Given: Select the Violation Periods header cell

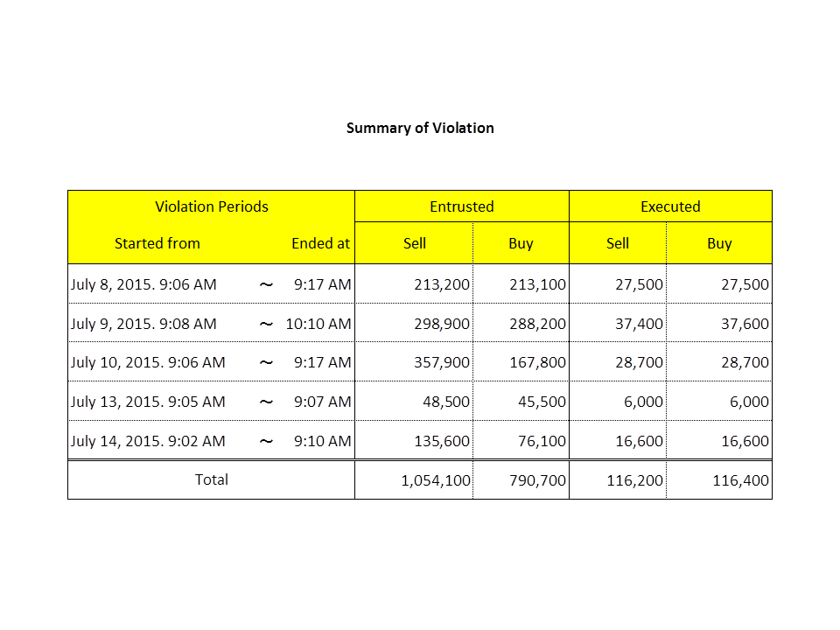Looking at the screenshot, I should [211, 206].
